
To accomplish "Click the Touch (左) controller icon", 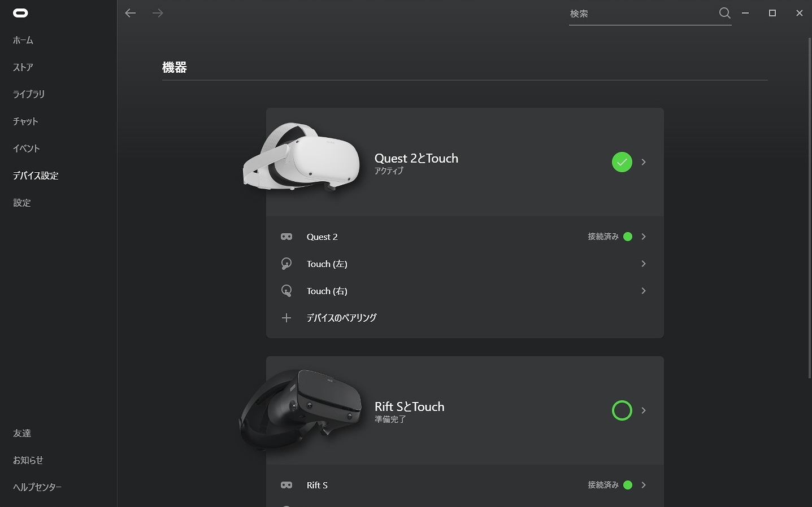I will click(286, 264).
